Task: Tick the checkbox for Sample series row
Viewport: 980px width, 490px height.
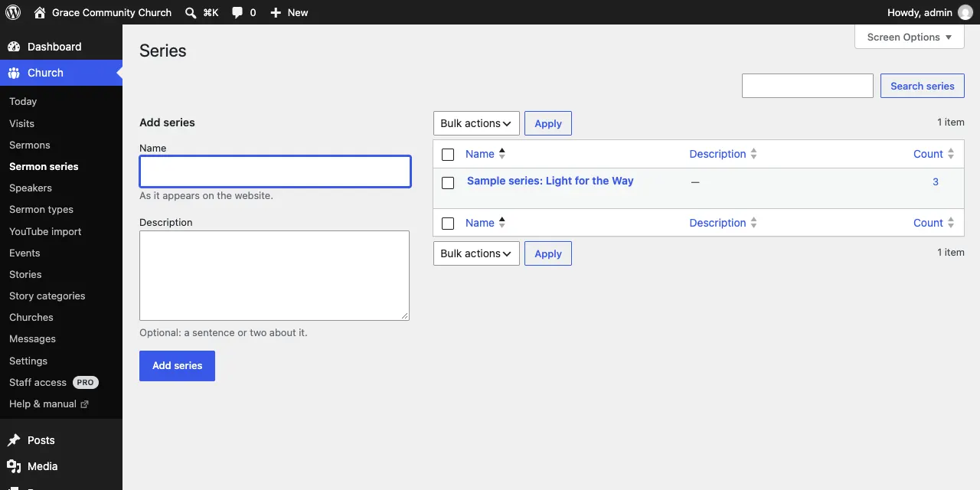Action: (x=448, y=182)
